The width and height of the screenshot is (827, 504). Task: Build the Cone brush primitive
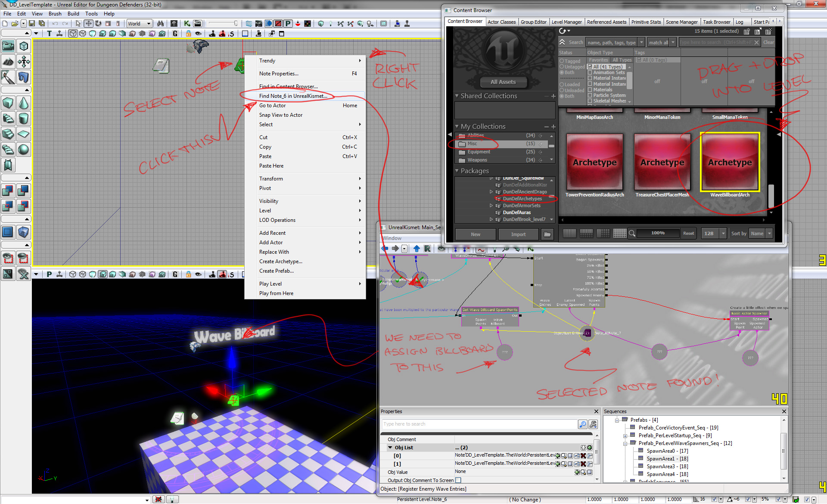(24, 103)
